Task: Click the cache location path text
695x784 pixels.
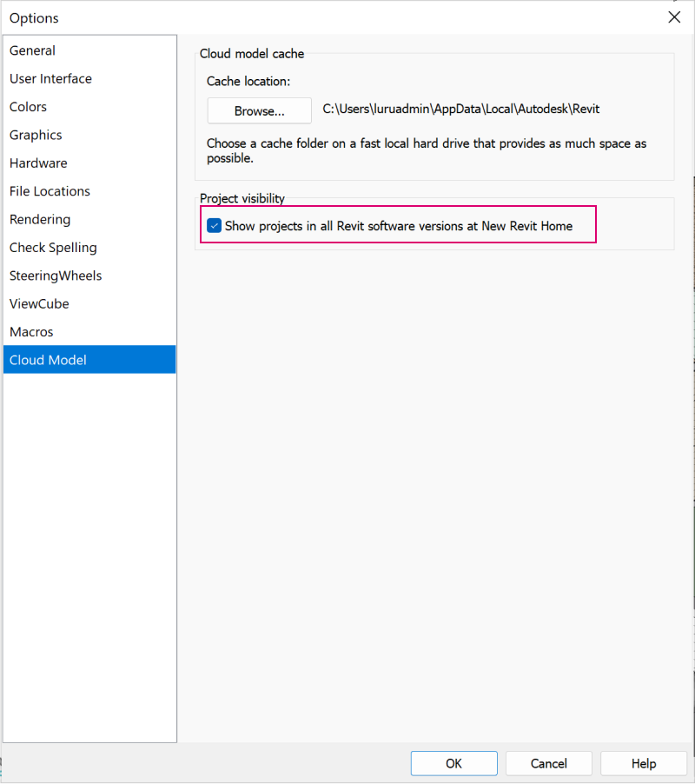Action: [x=460, y=109]
